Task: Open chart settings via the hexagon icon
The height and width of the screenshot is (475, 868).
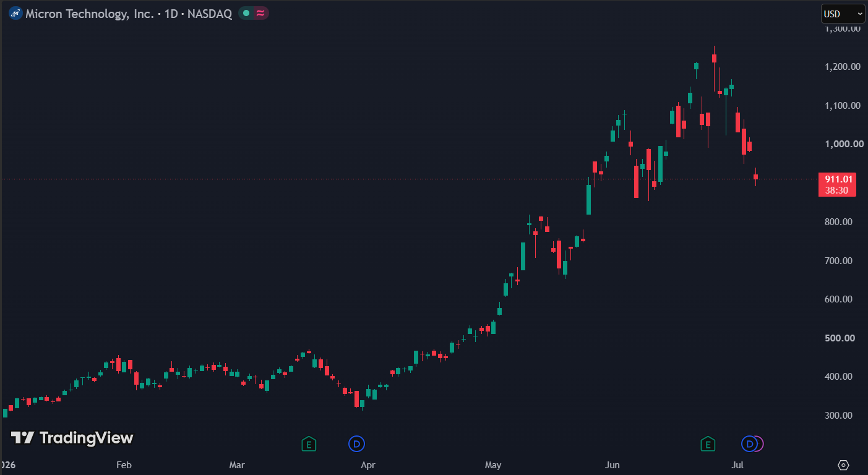Action: pos(843,465)
